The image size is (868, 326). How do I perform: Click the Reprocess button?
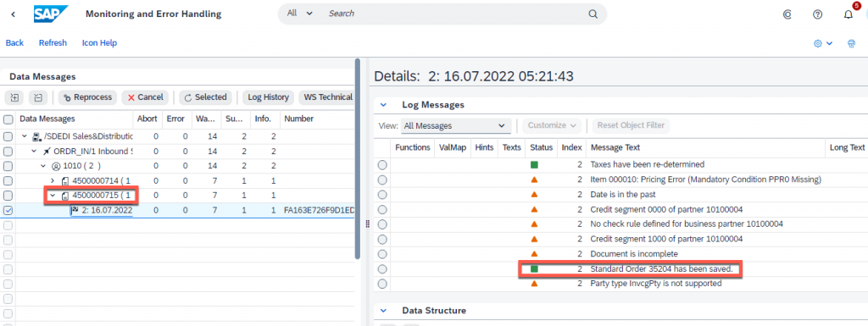pos(87,98)
